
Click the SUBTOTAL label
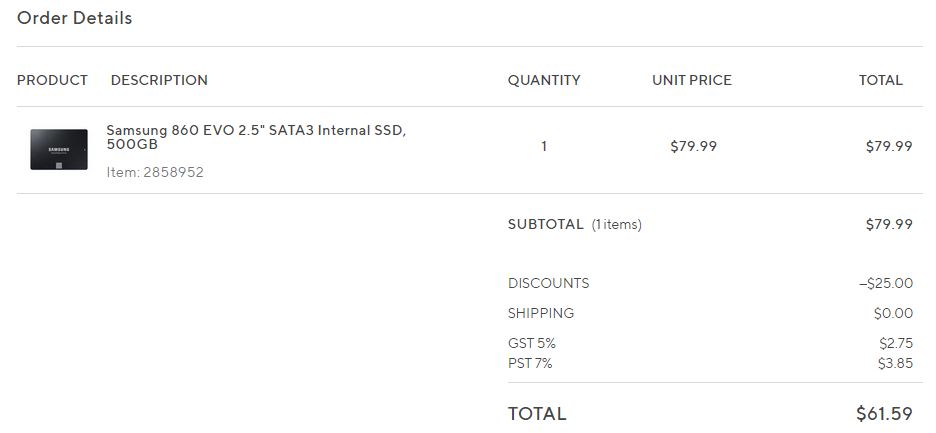[x=545, y=224]
